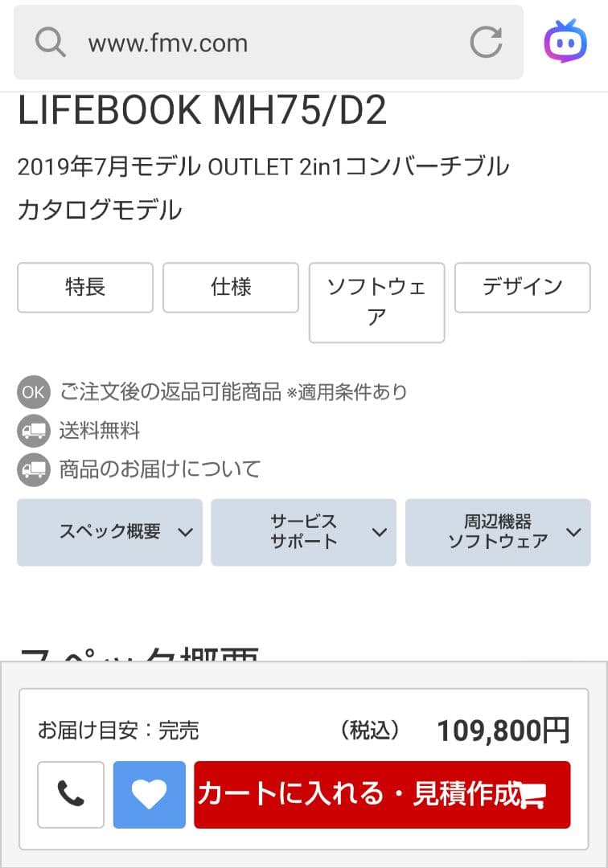Tap the search magnifier icon in address bar
The height and width of the screenshot is (868, 608).
point(50,43)
